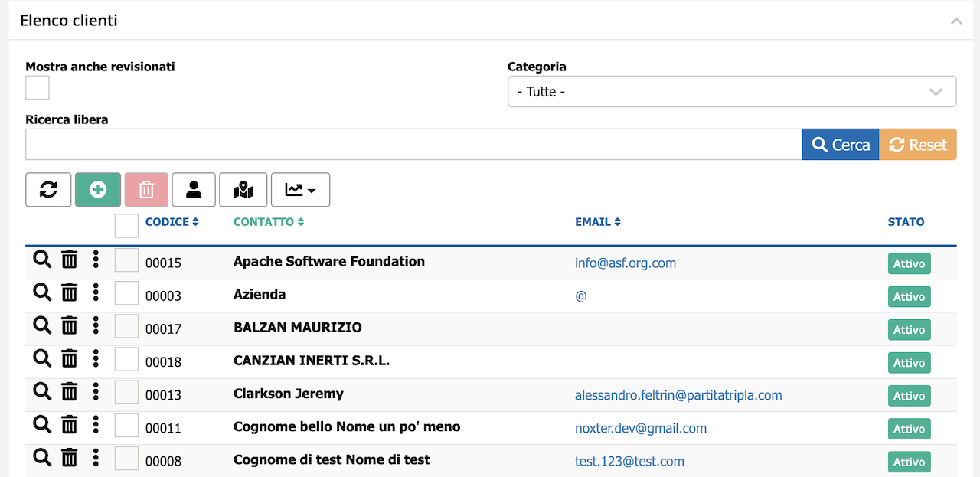Select checkbox for client code 00003
The width and height of the screenshot is (980, 477).
coord(126,293)
